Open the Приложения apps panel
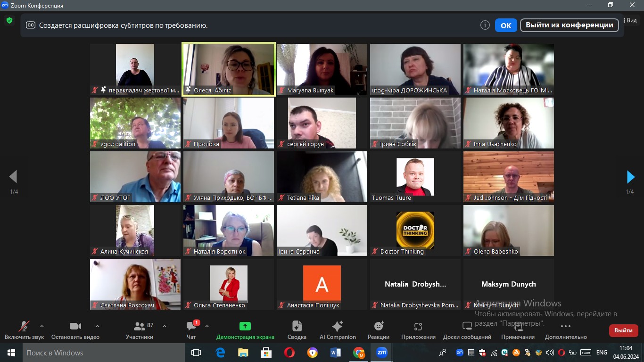 tap(418, 330)
